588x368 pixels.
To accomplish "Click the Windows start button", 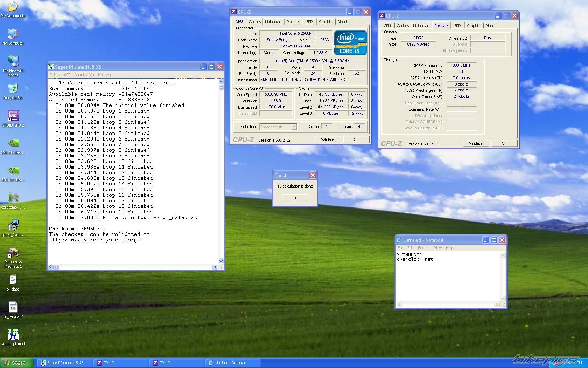I will click(x=16, y=363).
